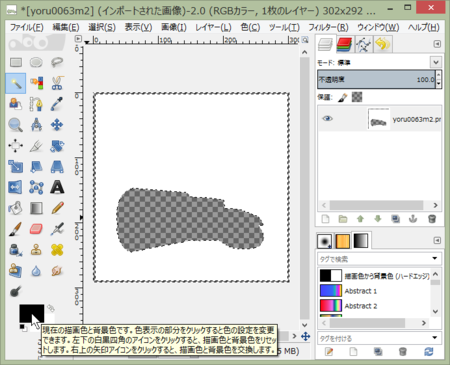The width and height of the screenshot is (450, 365).
Task: Select the Perspective tool
Action: tap(57, 167)
